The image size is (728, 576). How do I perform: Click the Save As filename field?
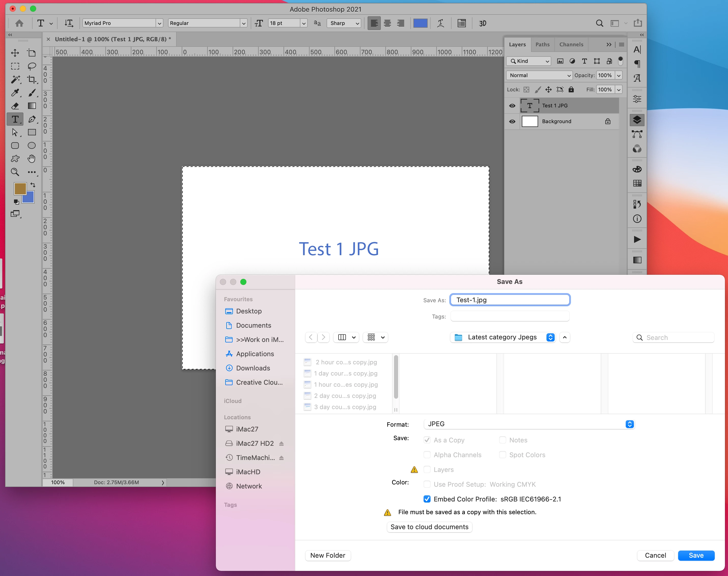pos(510,300)
